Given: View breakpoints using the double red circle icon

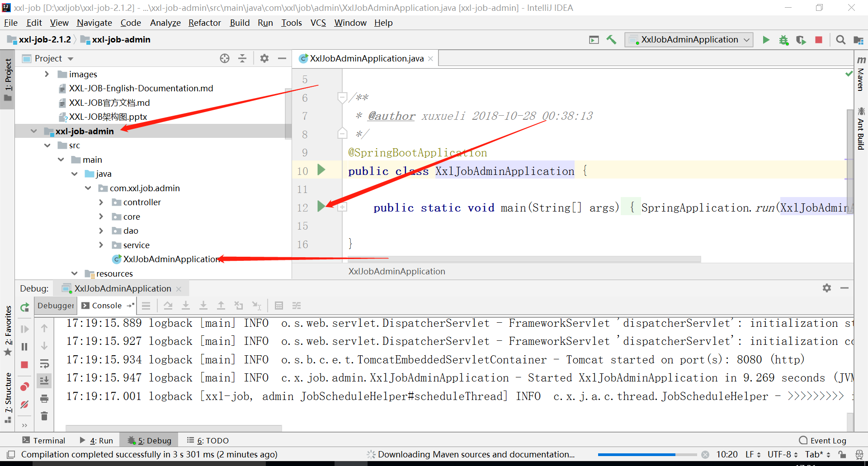Looking at the screenshot, I should coord(25,386).
